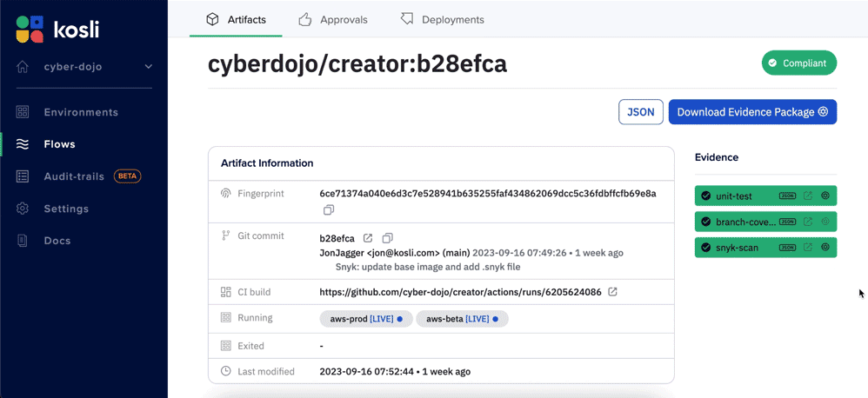
Task: Click the gear icon in unit-test row
Action: (x=825, y=196)
